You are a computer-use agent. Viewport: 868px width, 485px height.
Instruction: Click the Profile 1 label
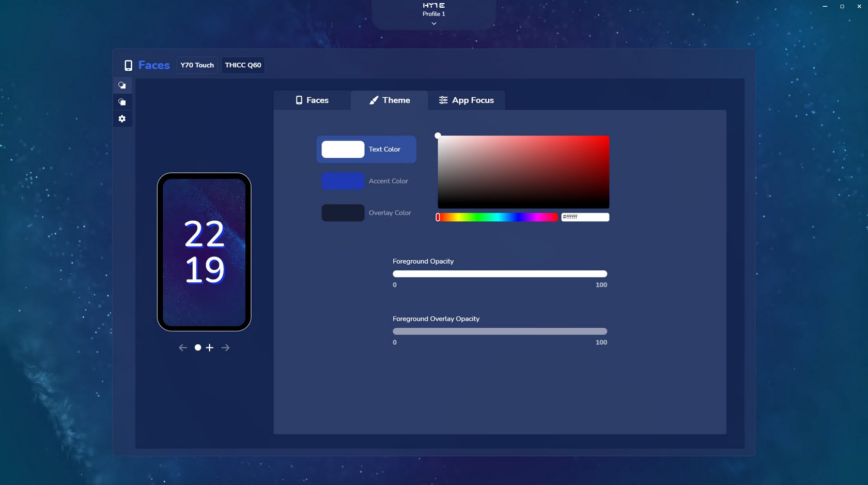tap(434, 14)
